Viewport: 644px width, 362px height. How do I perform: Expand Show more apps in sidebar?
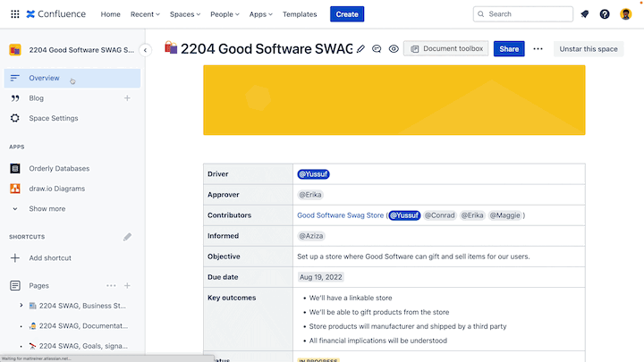coord(47,208)
